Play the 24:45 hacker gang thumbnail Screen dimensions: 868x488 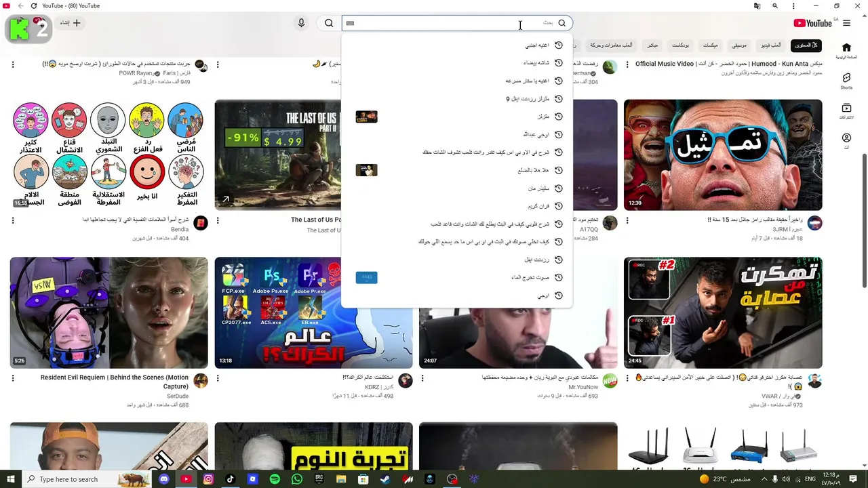tap(723, 312)
